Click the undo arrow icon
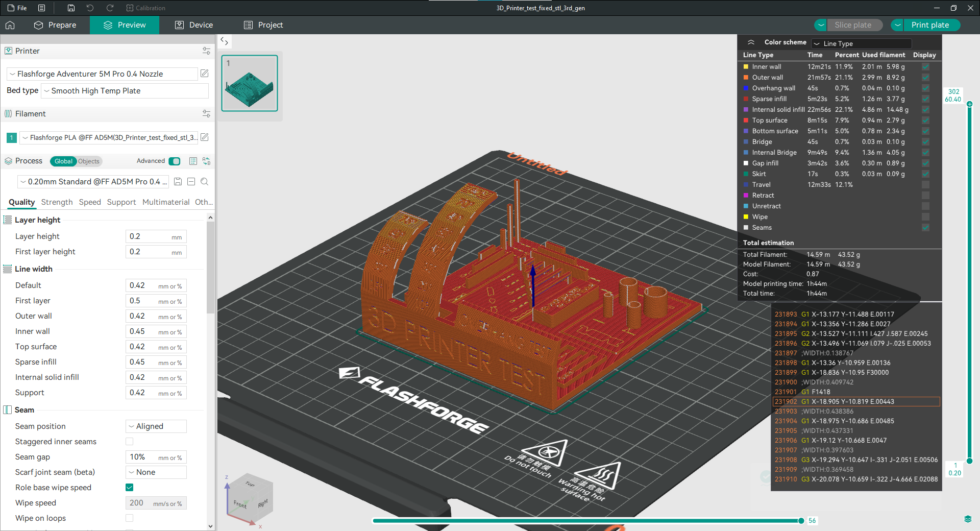 (x=90, y=8)
